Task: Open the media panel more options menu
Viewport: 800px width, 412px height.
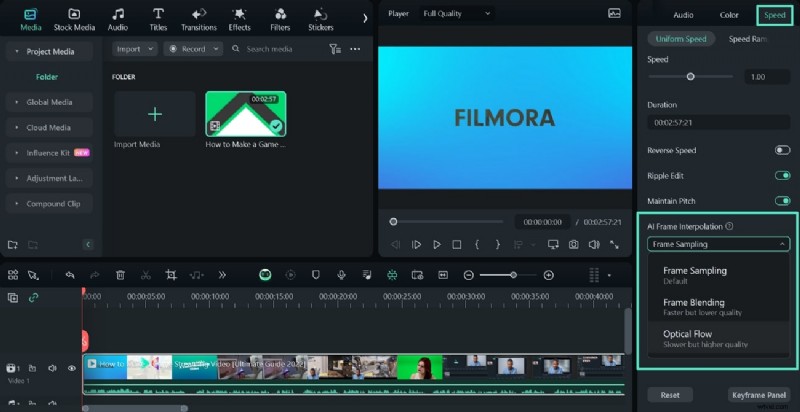Action: click(355, 49)
